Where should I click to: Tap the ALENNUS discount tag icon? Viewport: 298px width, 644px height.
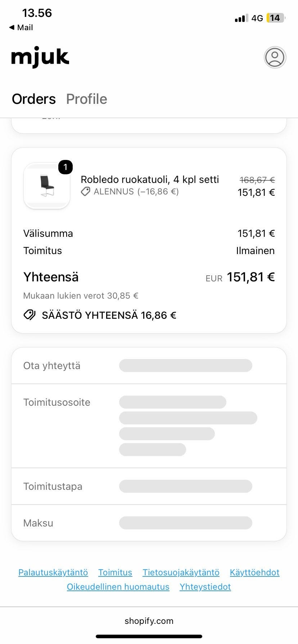85,192
